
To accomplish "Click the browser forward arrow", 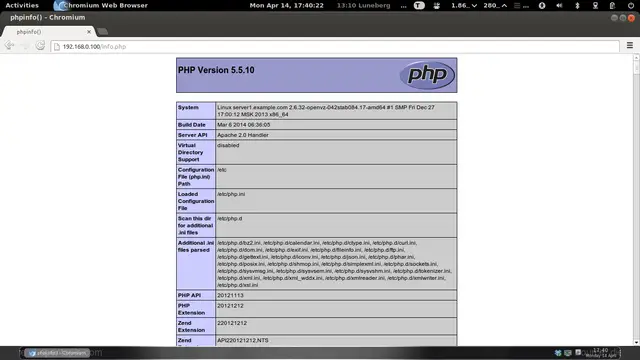I will pos(25,46).
